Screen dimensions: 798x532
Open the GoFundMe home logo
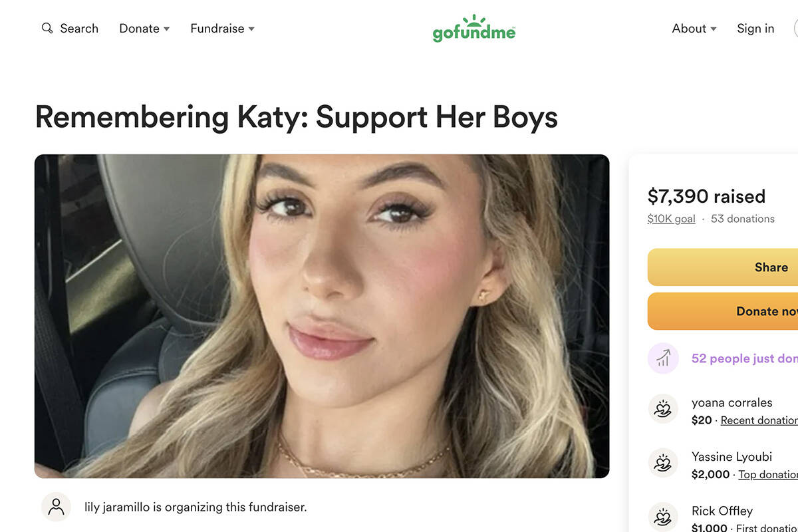pyautogui.click(x=473, y=29)
